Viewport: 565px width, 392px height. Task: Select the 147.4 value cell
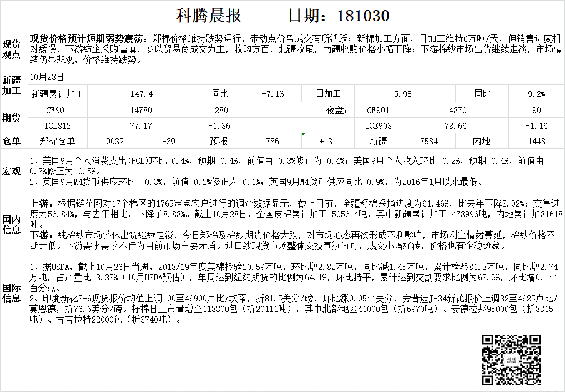(141, 94)
